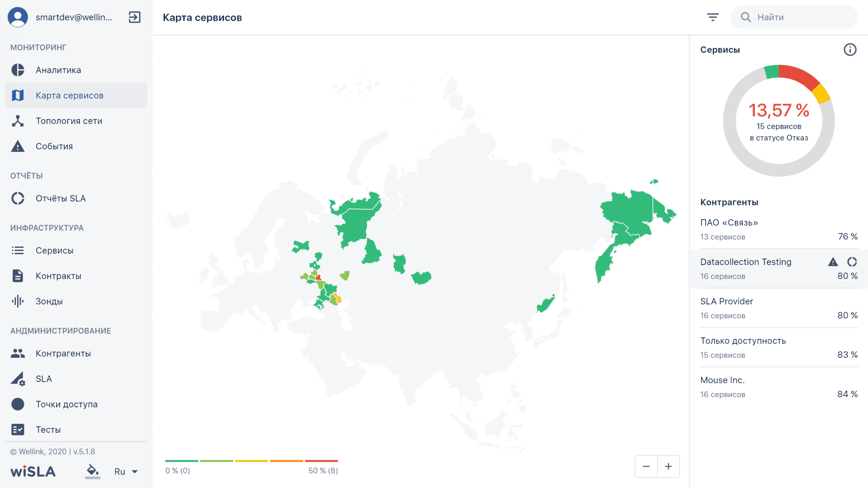This screenshot has width=868, height=488.
Task: Zoom in the map with plus button
Action: (668, 466)
